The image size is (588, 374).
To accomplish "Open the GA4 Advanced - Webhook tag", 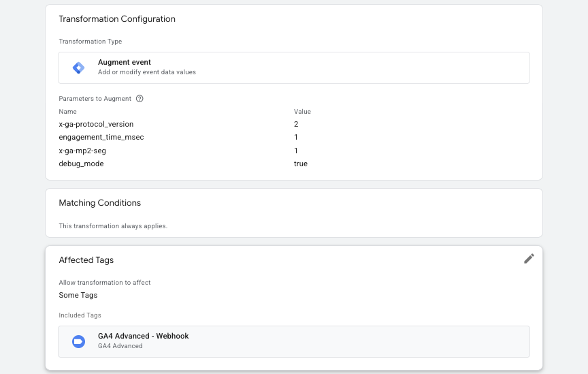I will coord(293,342).
